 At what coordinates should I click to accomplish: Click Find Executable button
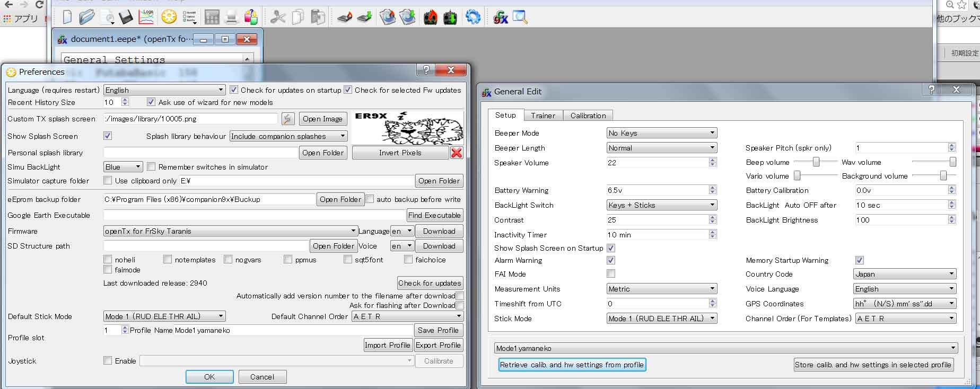tap(434, 215)
